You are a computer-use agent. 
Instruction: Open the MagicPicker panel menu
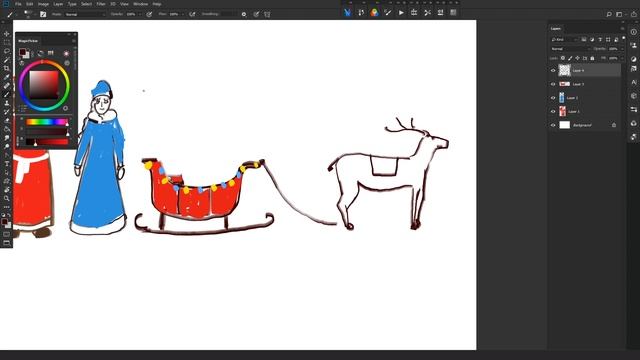tap(74, 41)
